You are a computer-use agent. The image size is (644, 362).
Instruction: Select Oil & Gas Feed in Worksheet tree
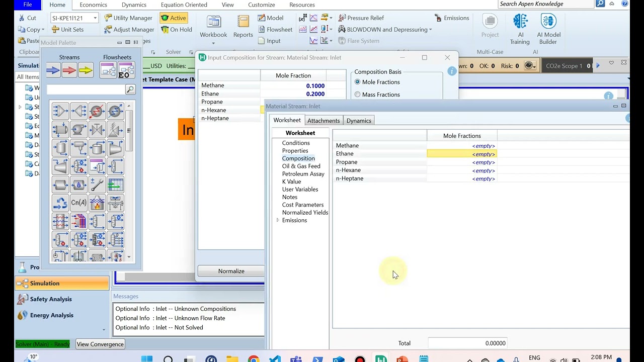point(301,166)
